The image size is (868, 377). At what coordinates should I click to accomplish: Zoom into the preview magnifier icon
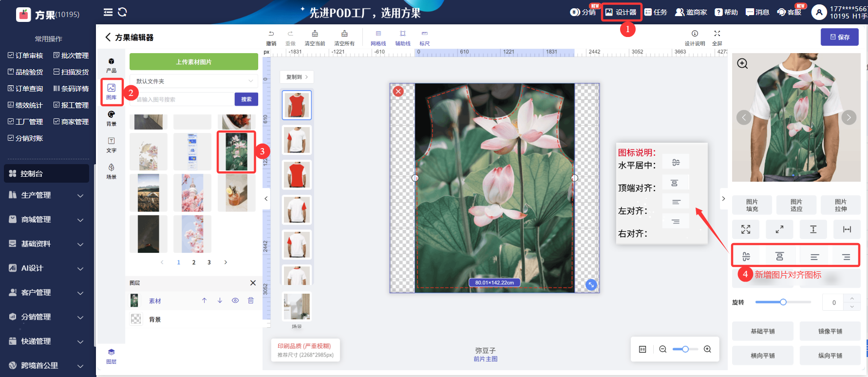(x=742, y=64)
